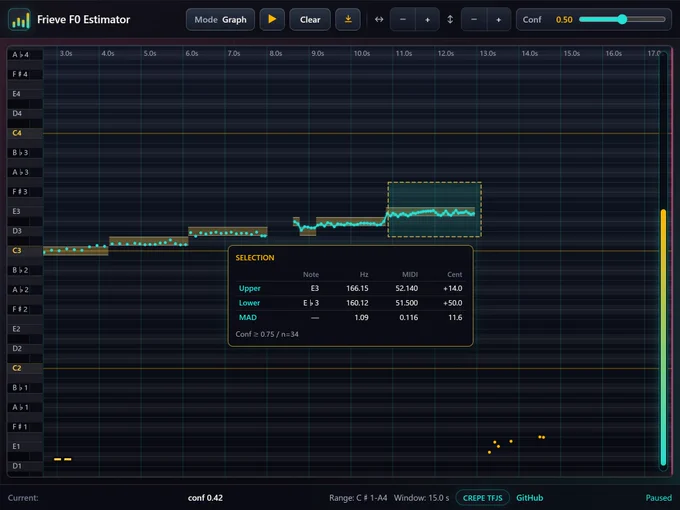Viewport: 680px width, 510px height.
Task: Clear the pitch graph data
Action: click(310, 20)
